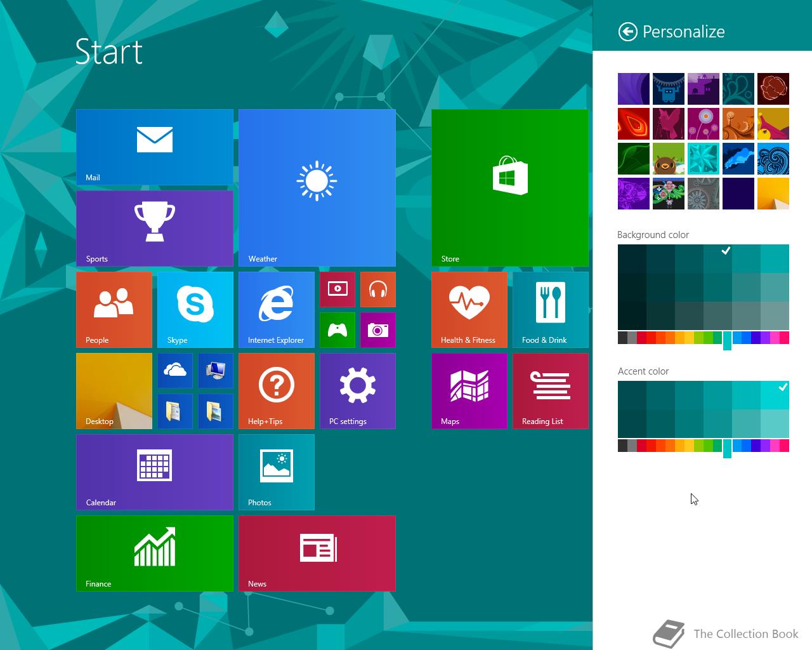Open the small This PC computer tile

[x=216, y=371]
